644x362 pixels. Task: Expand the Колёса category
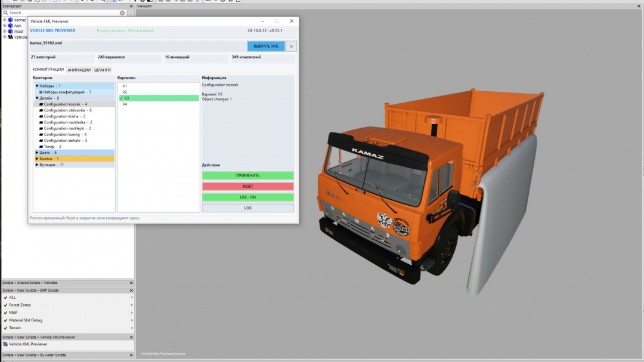point(37,159)
